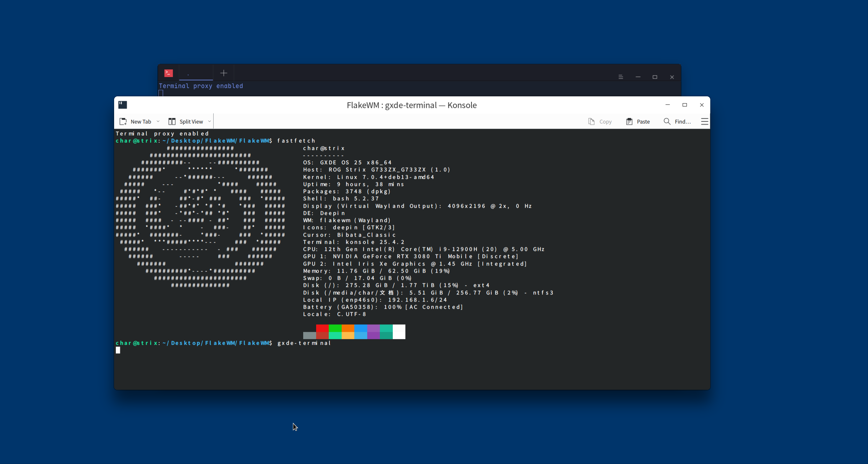The height and width of the screenshot is (464, 868).
Task: Click the red color block in fastfetch palette
Action: (x=322, y=328)
